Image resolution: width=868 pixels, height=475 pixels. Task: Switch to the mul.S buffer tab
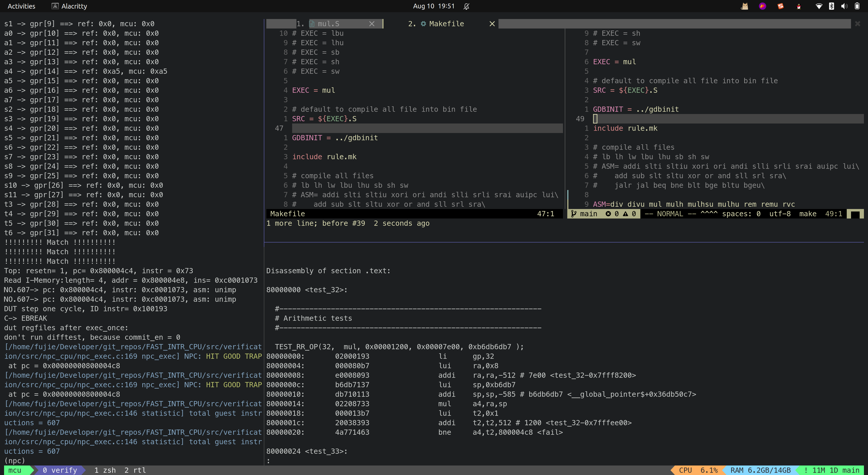(329, 24)
